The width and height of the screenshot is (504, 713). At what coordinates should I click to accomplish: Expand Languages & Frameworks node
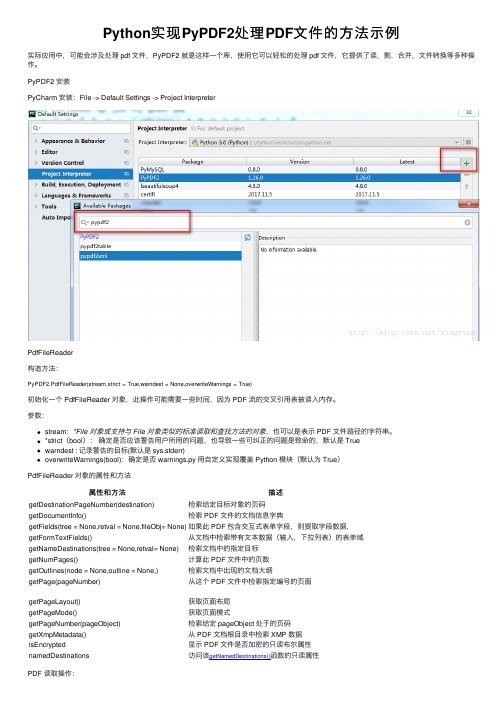point(36,196)
